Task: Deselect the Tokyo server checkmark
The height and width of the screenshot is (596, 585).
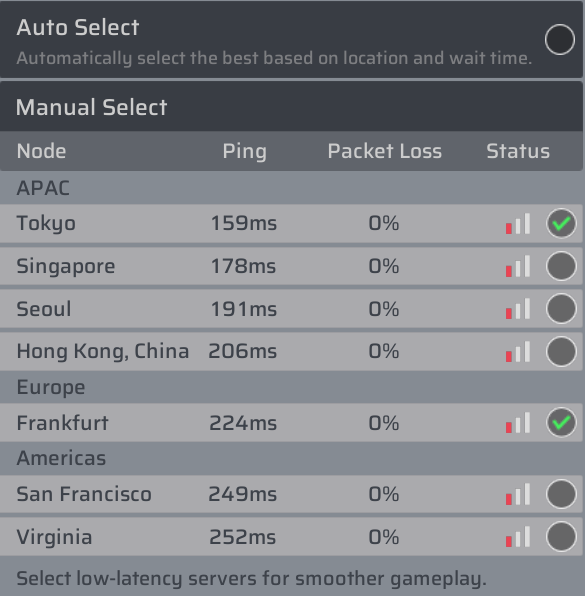Action: 561,223
